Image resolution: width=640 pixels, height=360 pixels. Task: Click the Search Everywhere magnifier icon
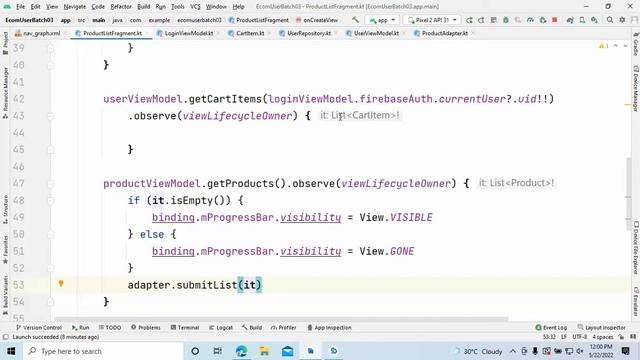click(610, 20)
